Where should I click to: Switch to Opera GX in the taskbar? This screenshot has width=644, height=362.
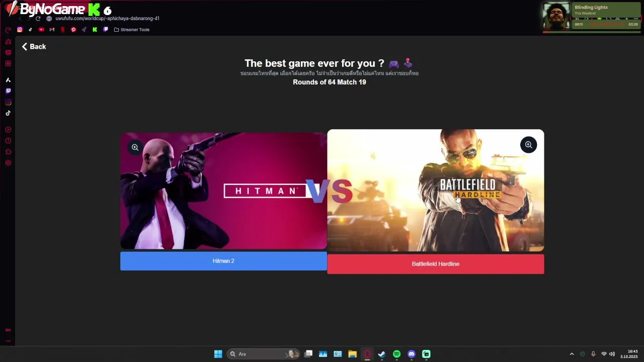point(367,354)
